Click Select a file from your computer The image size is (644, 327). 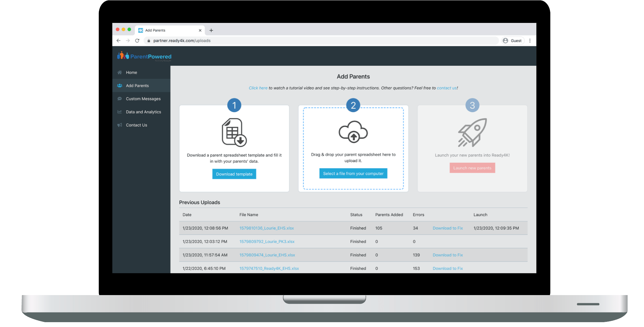353,173
